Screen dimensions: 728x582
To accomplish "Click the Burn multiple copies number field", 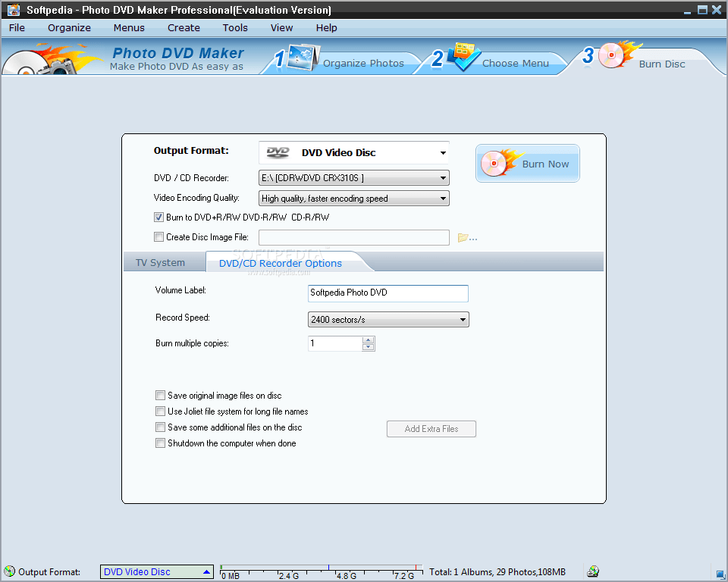I will [x=335, y=343].
